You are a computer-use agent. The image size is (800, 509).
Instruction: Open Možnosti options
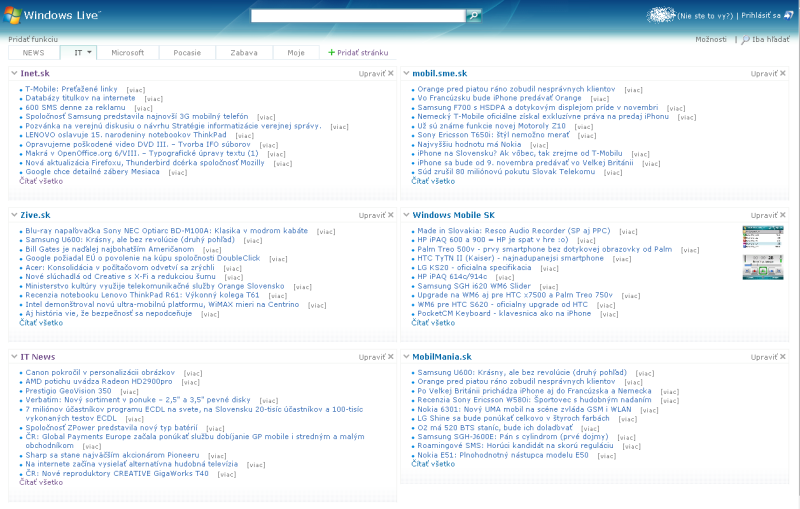tap(711, 39)
